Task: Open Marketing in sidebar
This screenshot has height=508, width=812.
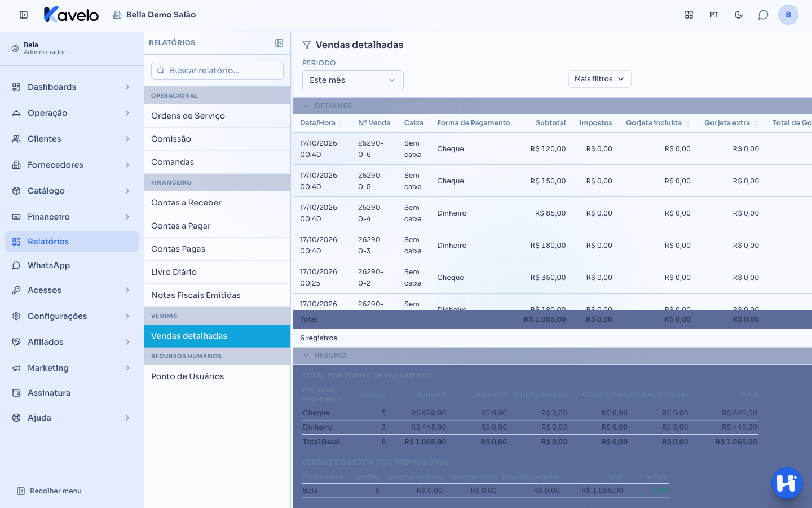Action: [72, 368]
